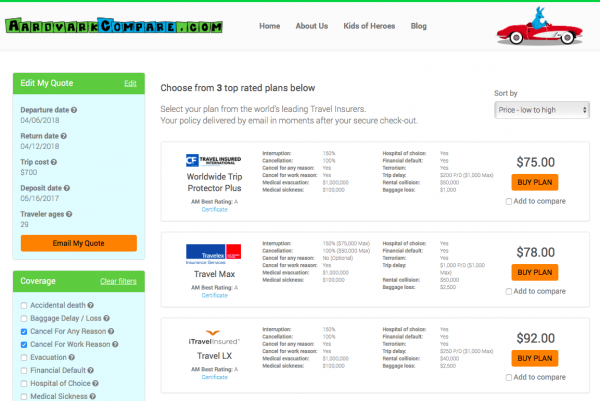Enable Evacuation filter checkbox
600x401 pixels.
tap(24, 357)
